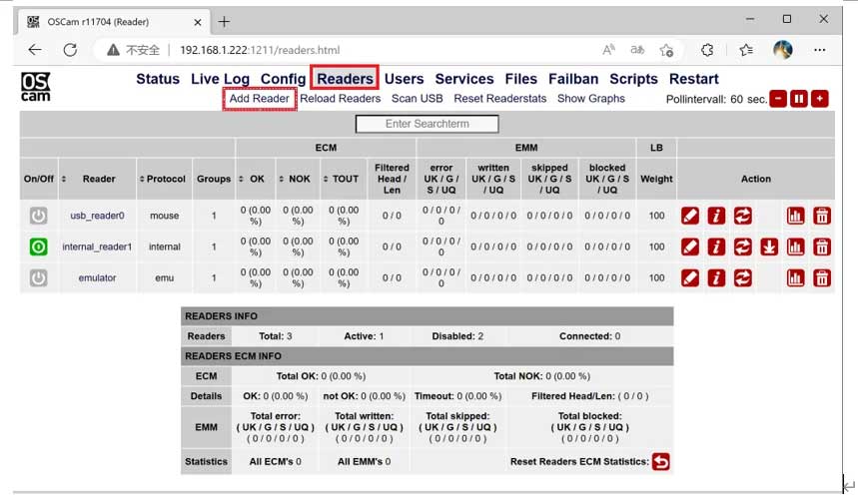The height and width of the screenshot is (504, 858).
Task: Open the Users page
Action: click(x=404, y=79)
